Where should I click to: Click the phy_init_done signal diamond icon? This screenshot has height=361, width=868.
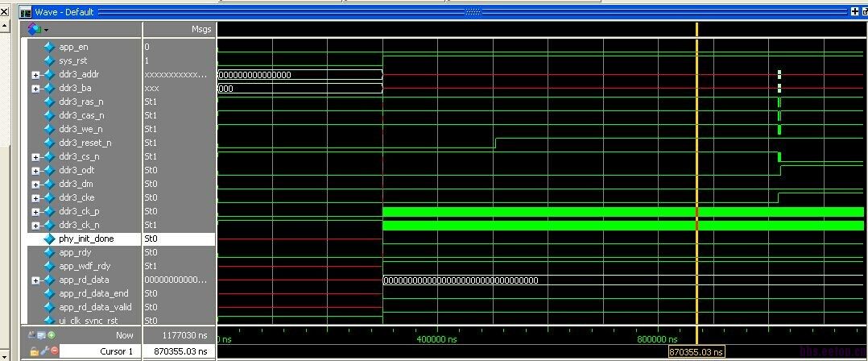50,239
